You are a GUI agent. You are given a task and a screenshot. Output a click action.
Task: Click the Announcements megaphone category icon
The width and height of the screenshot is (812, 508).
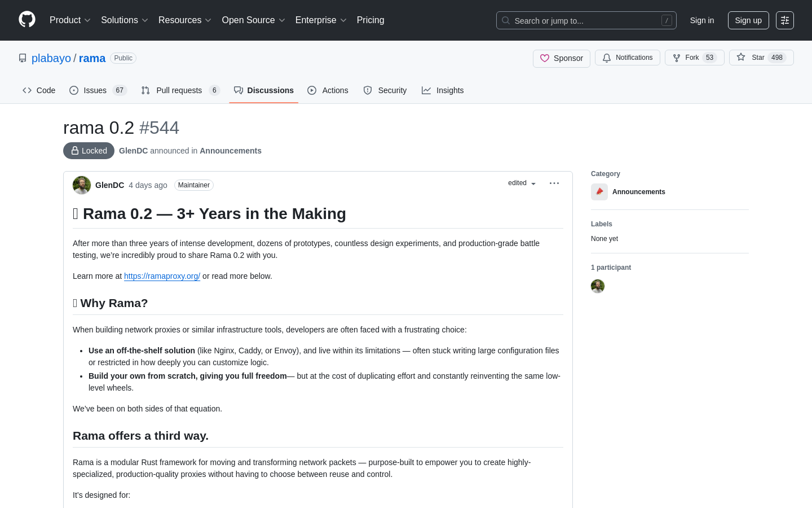pos(599,192)
